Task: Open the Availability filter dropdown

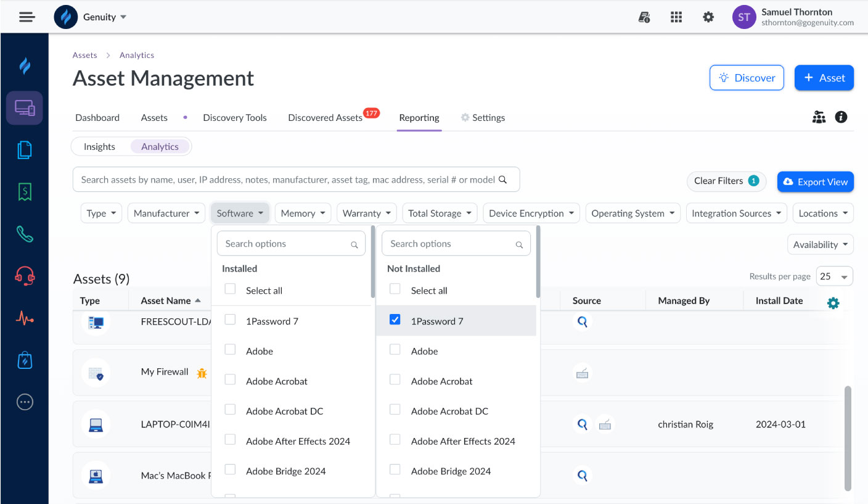Action: [821, 244]
